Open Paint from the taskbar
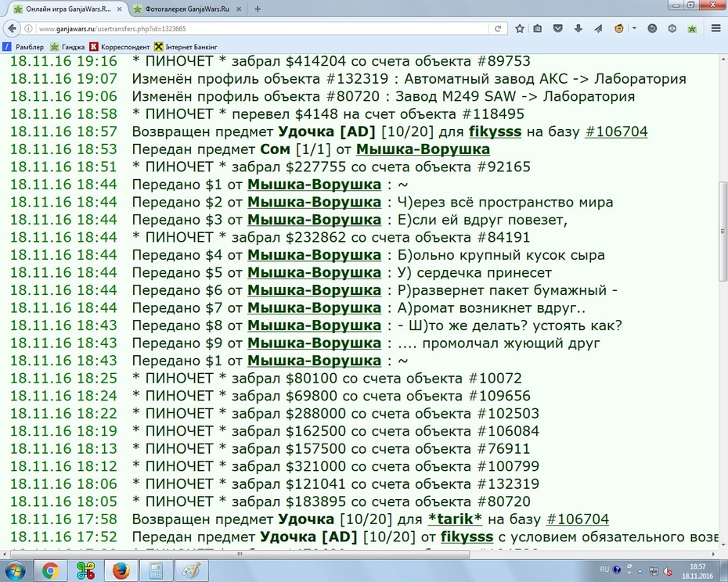Viewport: 728px width, 582px height. coord(191,571)
